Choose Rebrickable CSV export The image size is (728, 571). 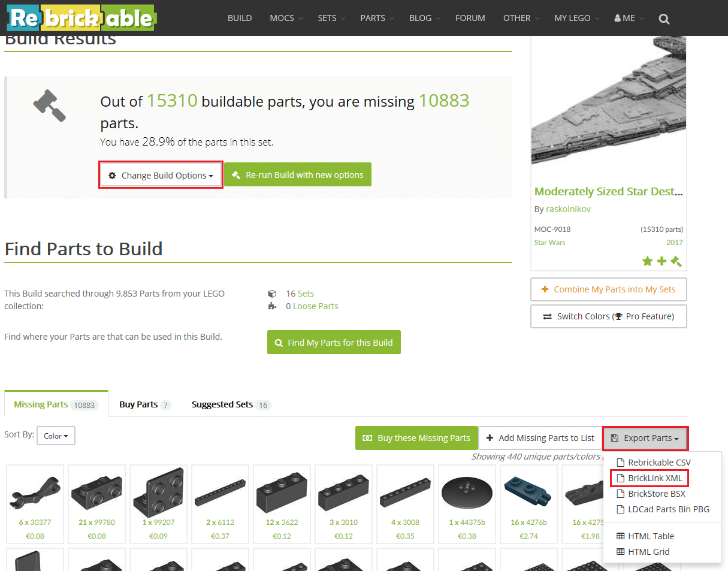pyautogui.click(x=654, y=462)
